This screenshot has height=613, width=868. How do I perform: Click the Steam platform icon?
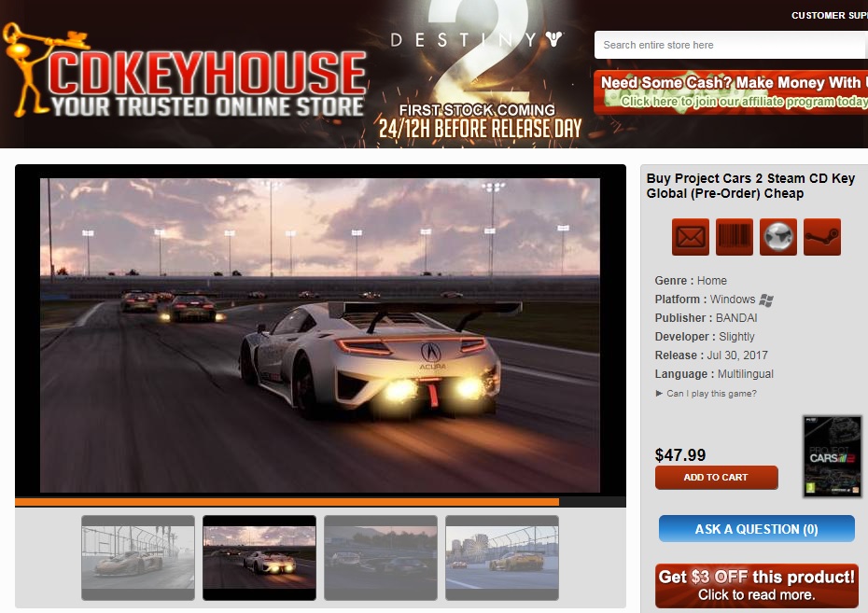pyautogui.click(x=822, y=237)
